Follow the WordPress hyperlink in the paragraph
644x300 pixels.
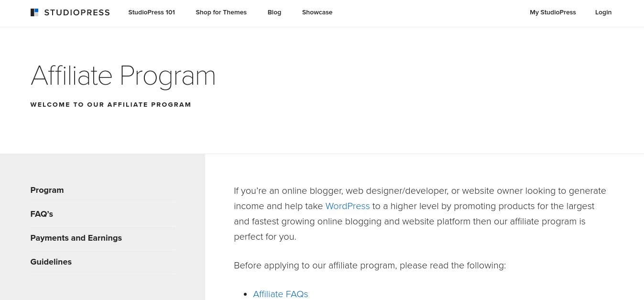pos(348,206)
